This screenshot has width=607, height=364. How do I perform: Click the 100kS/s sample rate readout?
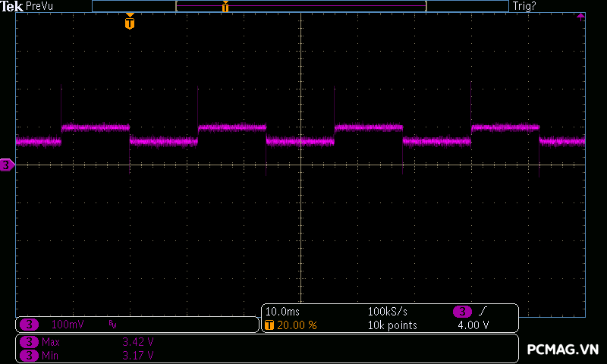coord(389,312)
